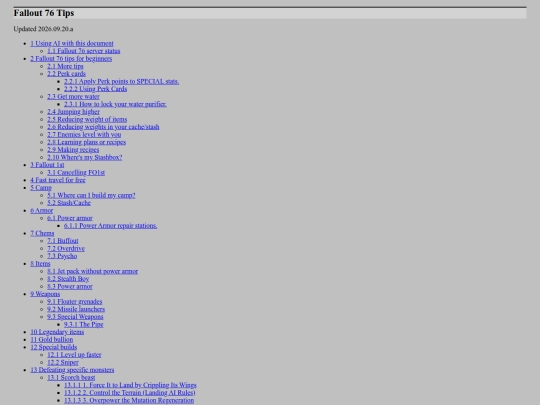Go to '13 Defeating specific monsters'

pyautogui.click(x=72, y=369)
